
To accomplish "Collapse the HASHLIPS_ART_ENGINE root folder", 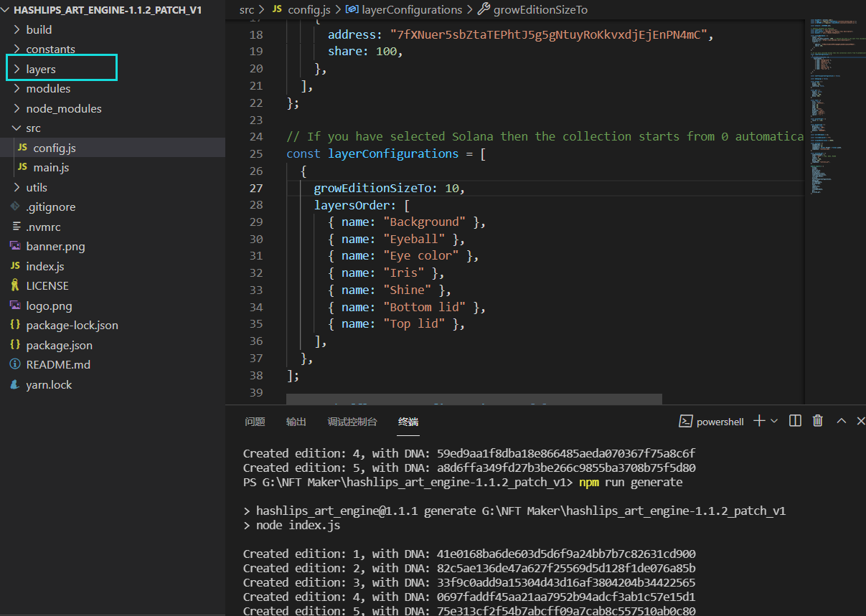I will pyautogui.click(x=108, y=10).
